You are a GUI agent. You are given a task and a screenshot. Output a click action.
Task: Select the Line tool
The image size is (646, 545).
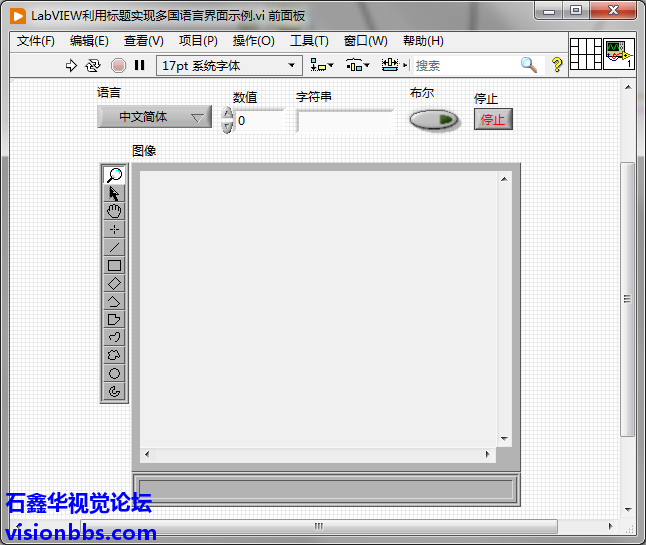pyautogui.click(x=114, y=248)
